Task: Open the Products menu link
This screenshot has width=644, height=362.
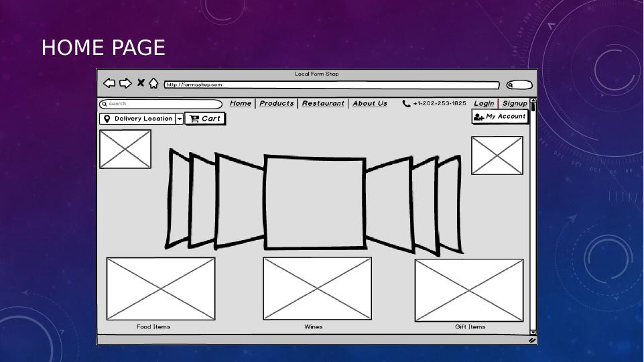Action: [x=277, y=103]
